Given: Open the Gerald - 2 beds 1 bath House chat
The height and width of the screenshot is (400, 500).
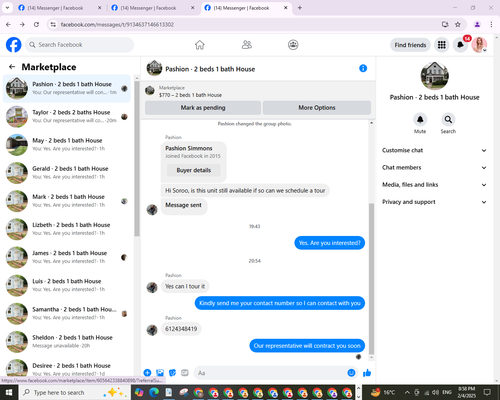Looking at the screenshot, I should (x=67, y=173).
